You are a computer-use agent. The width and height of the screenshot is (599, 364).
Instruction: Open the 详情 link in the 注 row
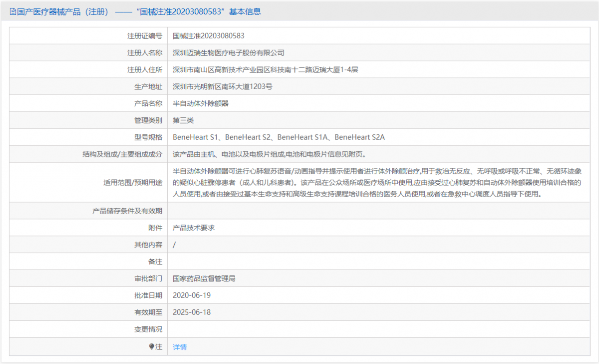click(x=180, y=347)
